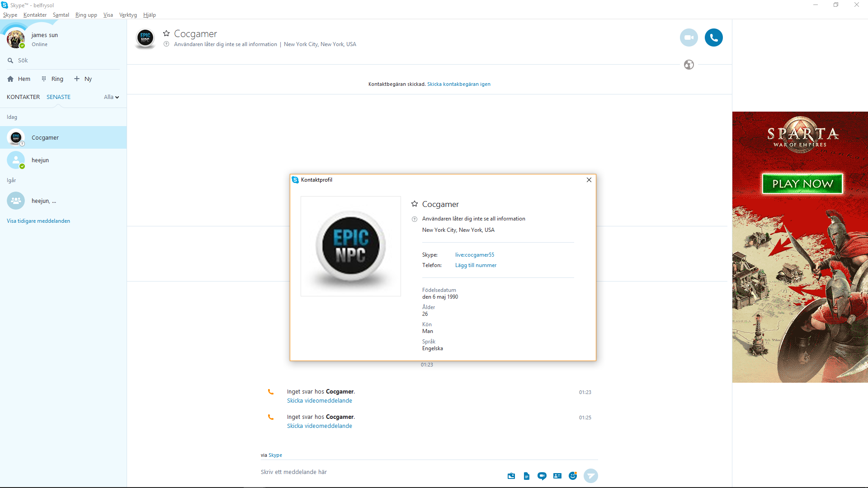The image size is (868, 488).
Task: Click EPIC NPC profile picture in dialog
Action: (351, 246)
